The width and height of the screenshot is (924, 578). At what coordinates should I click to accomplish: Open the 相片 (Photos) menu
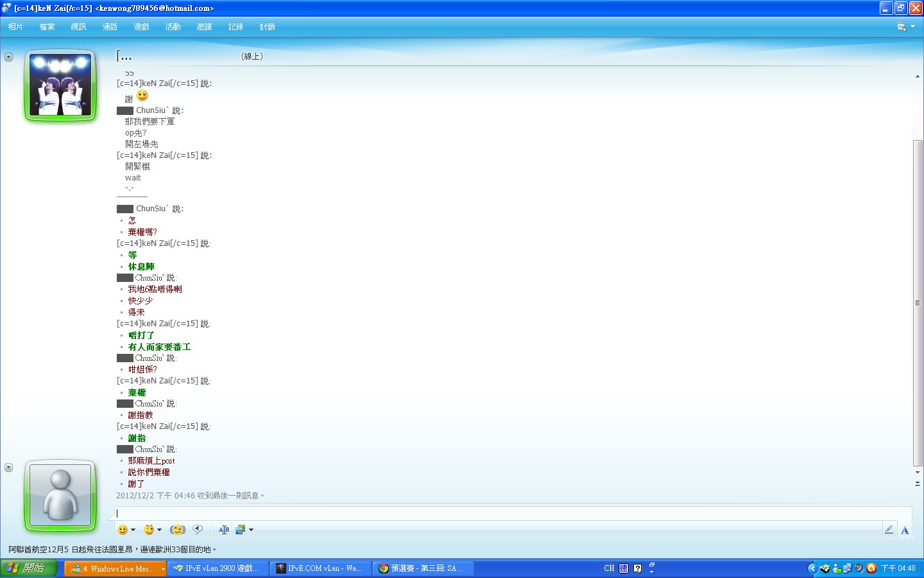15,27
